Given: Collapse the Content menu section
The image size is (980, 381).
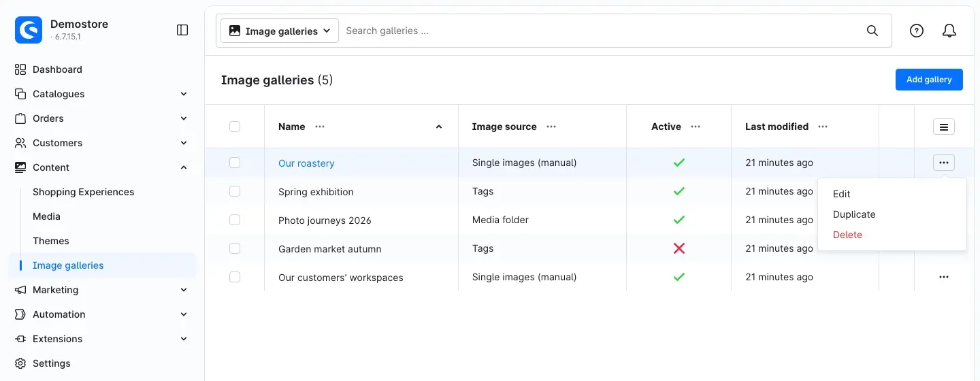Looking at the screenshot, I should pos(101,167).
